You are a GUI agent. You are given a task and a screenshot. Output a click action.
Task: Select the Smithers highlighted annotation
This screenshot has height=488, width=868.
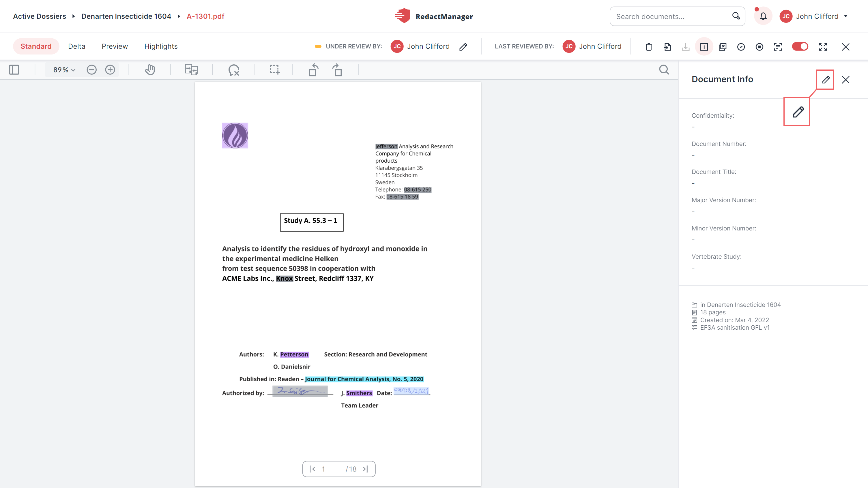359,393
